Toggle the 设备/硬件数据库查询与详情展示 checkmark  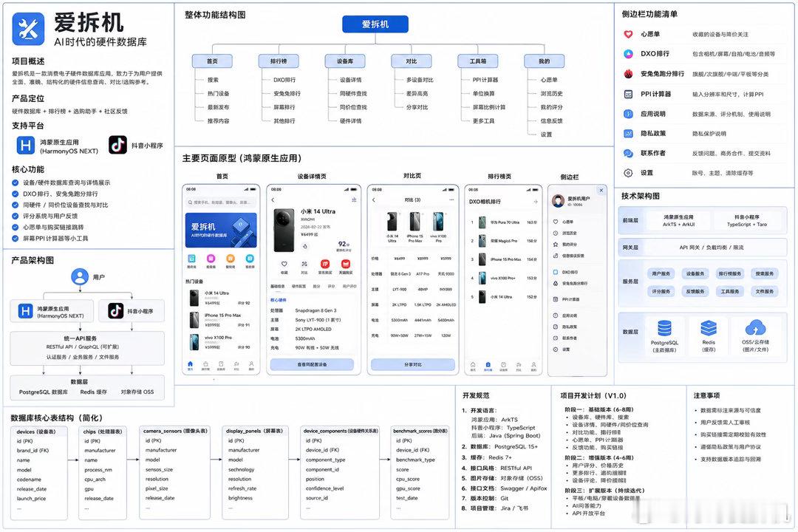[x=16, y=183]
